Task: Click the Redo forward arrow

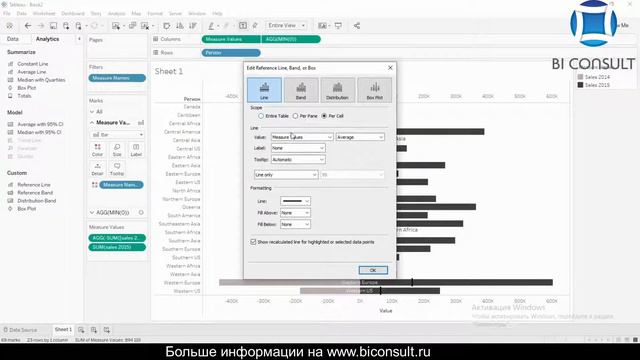Action: [40, 26]
